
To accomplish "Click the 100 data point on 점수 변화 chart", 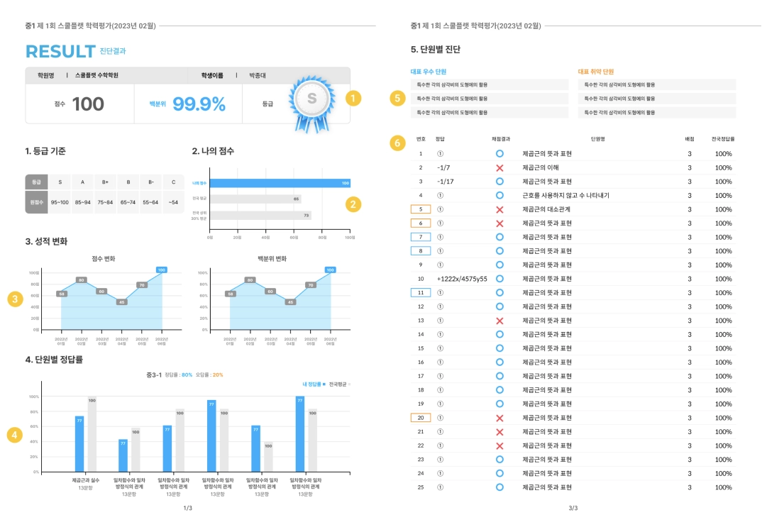I will coord(162,270).
